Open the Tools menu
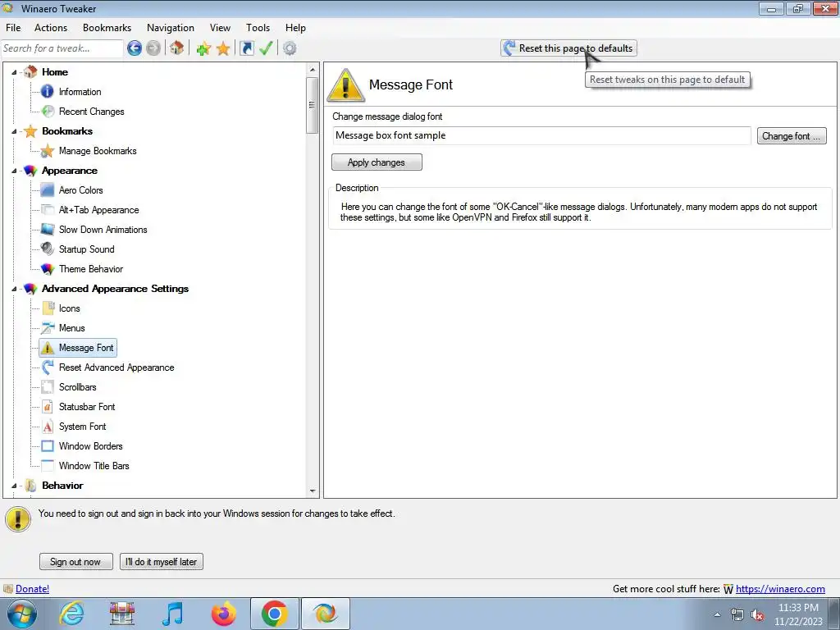840x630 pixels. [x=258, y=28]
